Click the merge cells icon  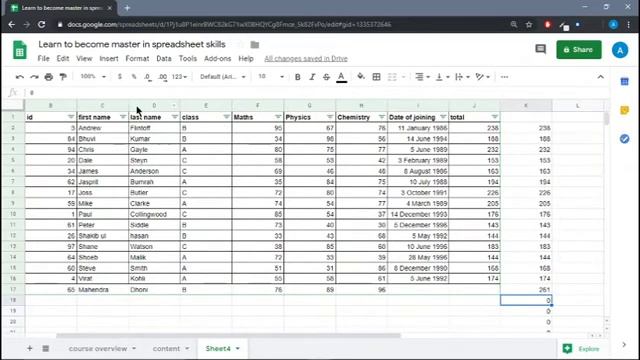[x=392, y=77]
